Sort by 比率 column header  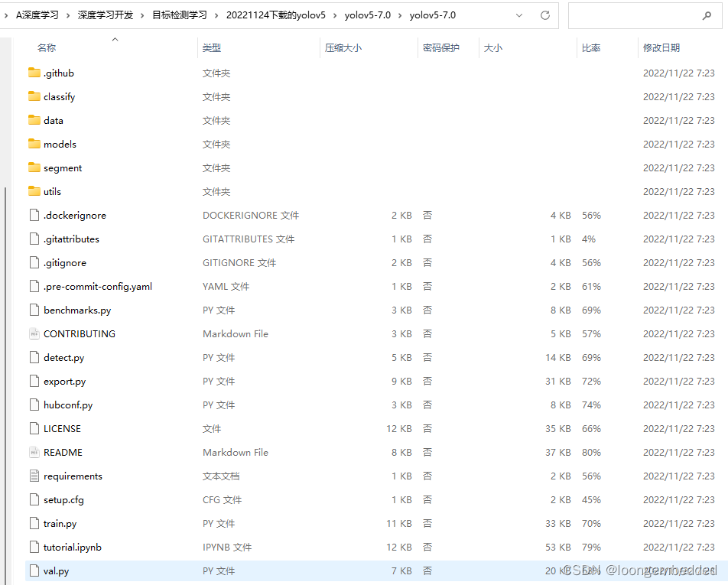(x=591, y=48)
